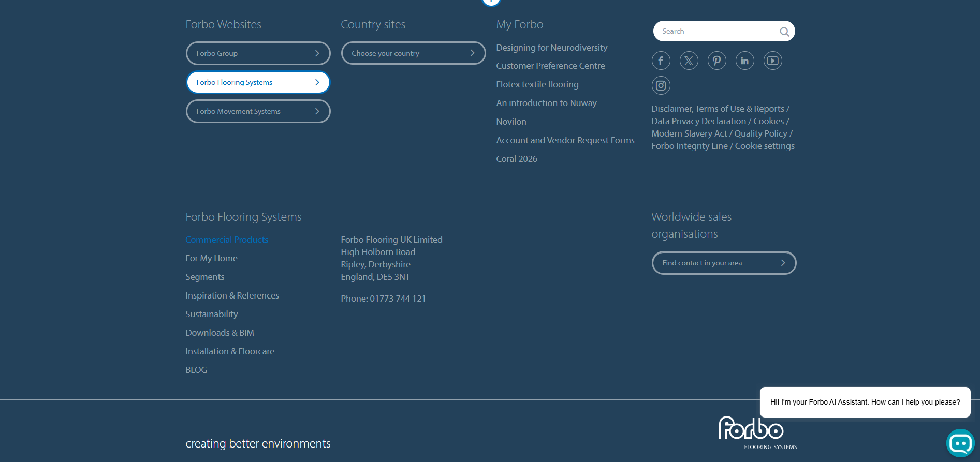Open Account and Vendor Request Forms
The width and height of the screenshot is (980, 462).
click(x=565, y=140)
